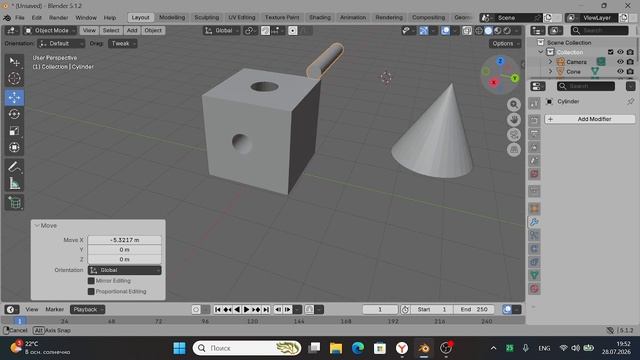Expand the Cone item in outliner
The image size is (640, 360).
click(x=550, y=71)
